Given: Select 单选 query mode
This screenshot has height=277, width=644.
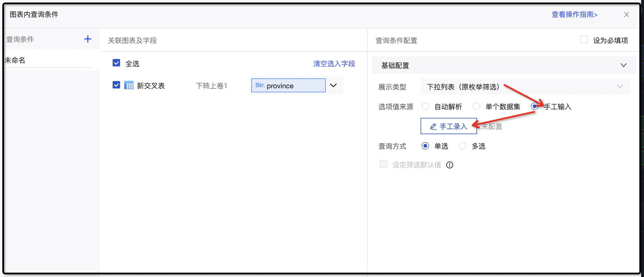Looking at the screenshot, I should [425, 146].
